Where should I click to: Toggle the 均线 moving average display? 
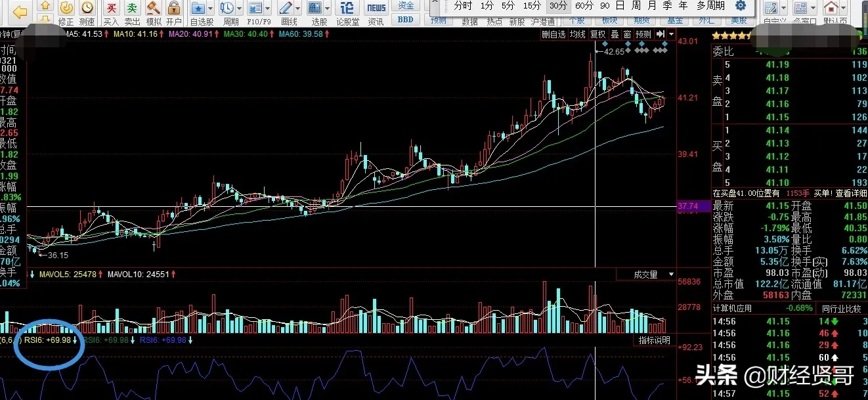click(x=578, y=34)
